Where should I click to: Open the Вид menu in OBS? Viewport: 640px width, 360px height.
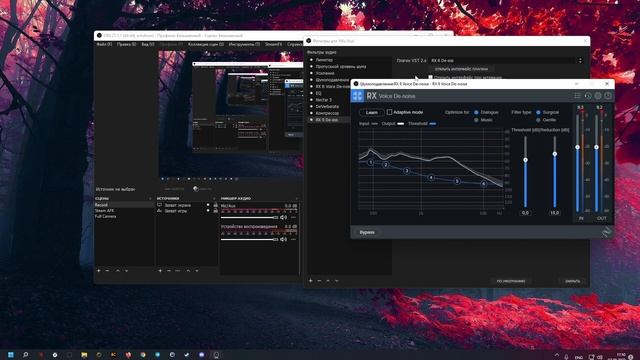(x=148, y=44)
